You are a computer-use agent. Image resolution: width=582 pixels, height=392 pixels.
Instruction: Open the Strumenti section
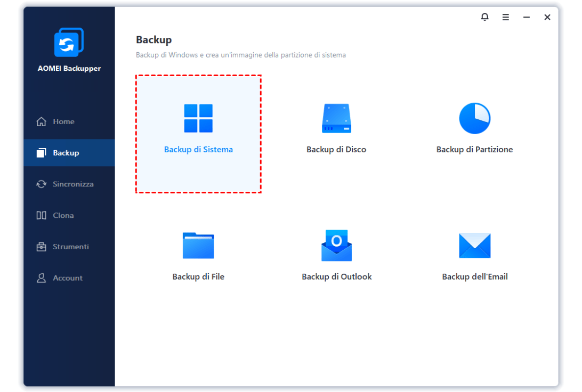click(70, 247)
